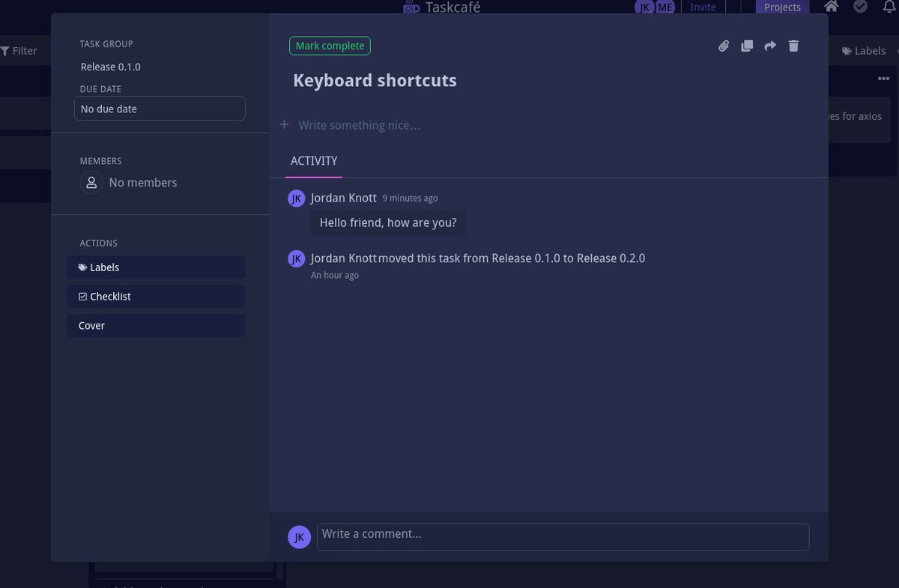Click the An hour ago timestamp

tap(335, 276)
